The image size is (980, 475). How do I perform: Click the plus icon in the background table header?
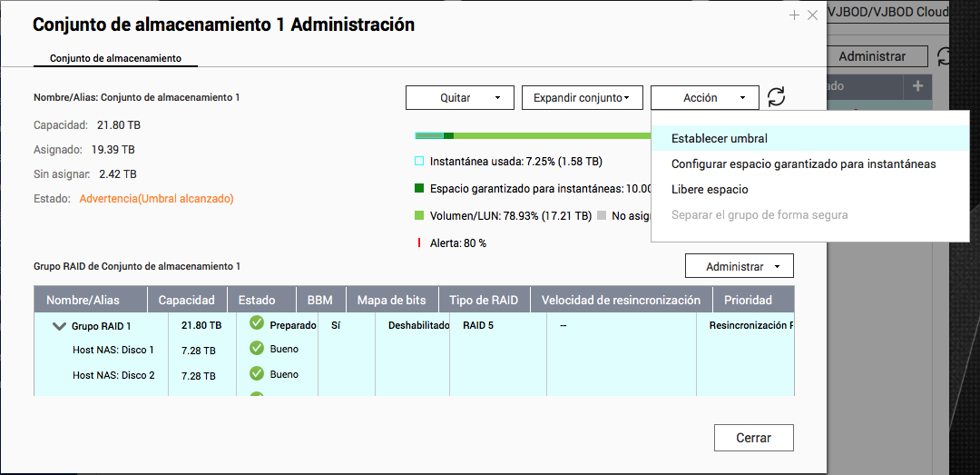[x=917, y=86]
